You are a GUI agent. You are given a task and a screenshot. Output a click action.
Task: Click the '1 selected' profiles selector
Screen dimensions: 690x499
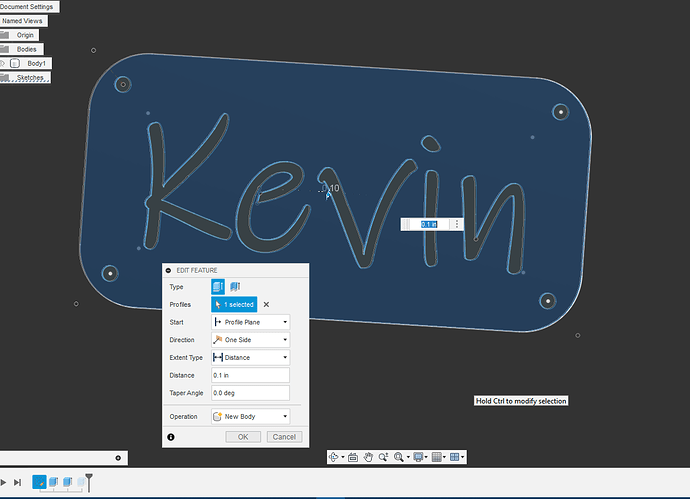tap(234, 305)
